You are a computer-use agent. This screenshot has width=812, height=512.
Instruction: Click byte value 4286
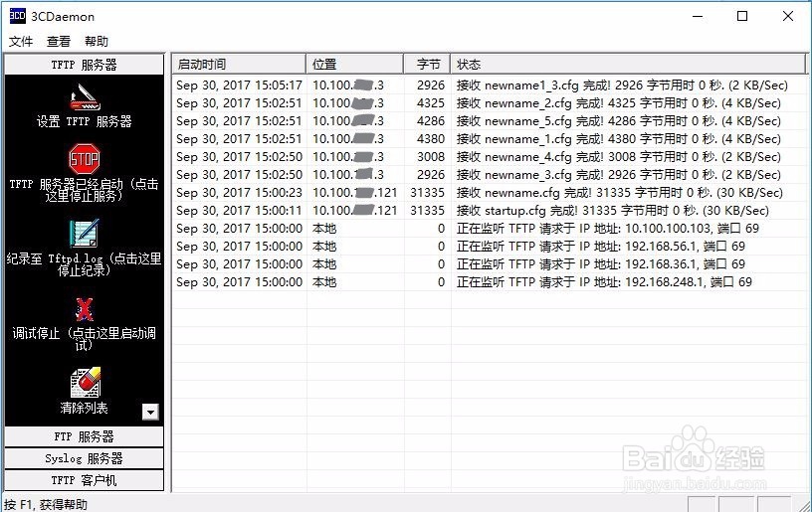[x=431, y=121]
